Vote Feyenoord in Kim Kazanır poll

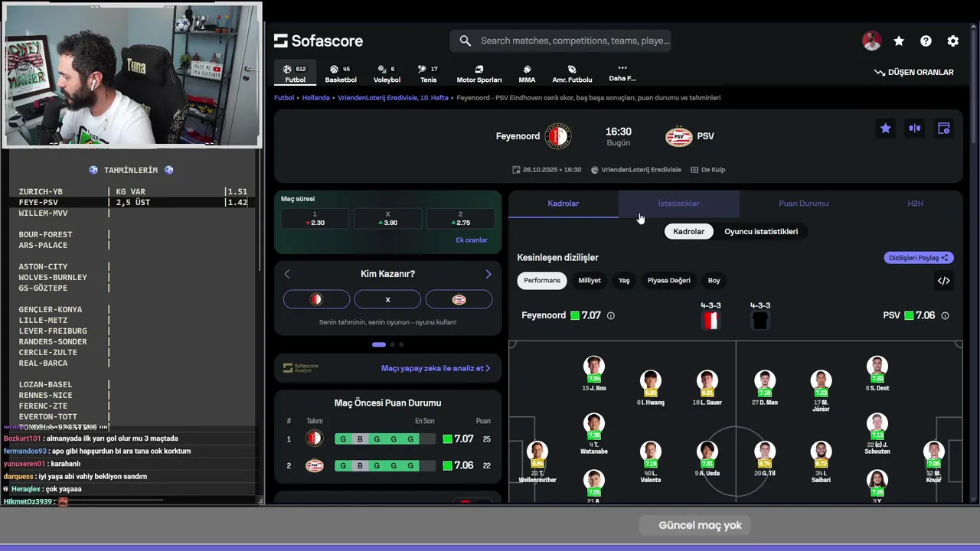pyautogui.click(x=316, y=300)
